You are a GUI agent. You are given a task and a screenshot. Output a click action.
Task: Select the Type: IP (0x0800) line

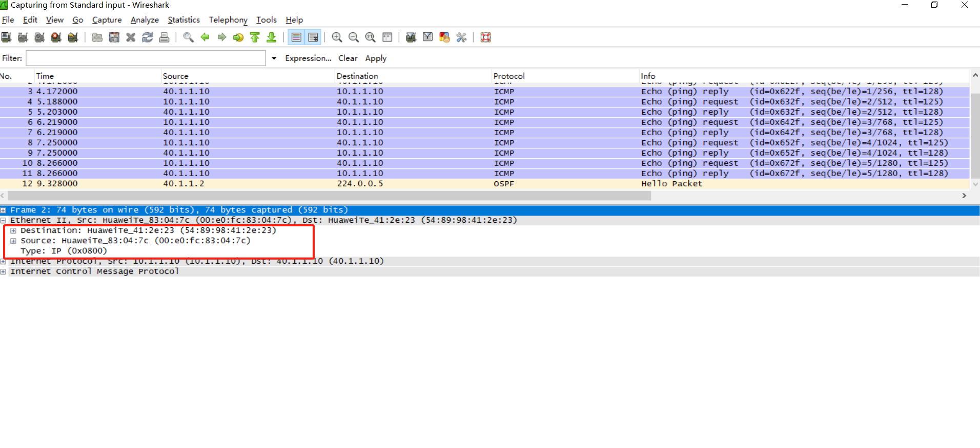pos(64,251)
